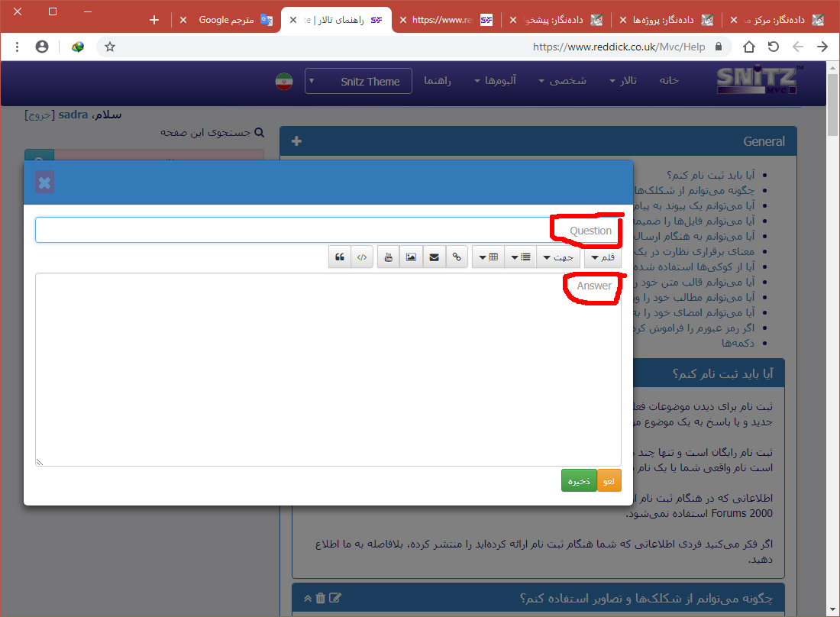
Task: Click the insert link chain icon
Action: pos(457,257)
